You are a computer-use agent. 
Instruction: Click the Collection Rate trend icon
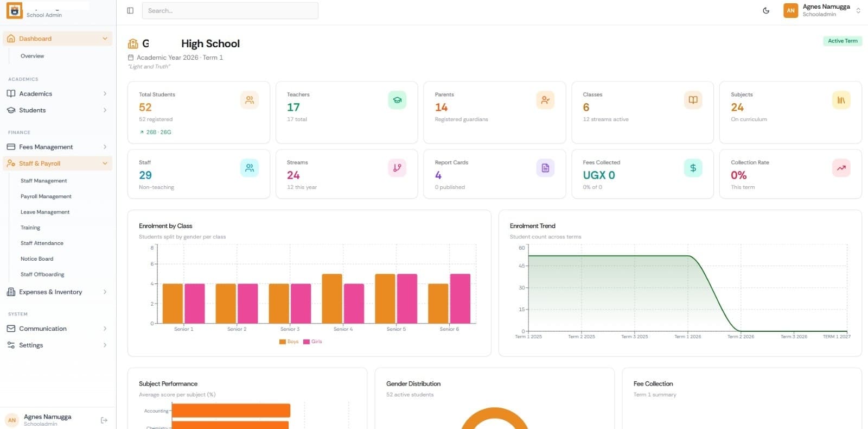click(841, 168)
